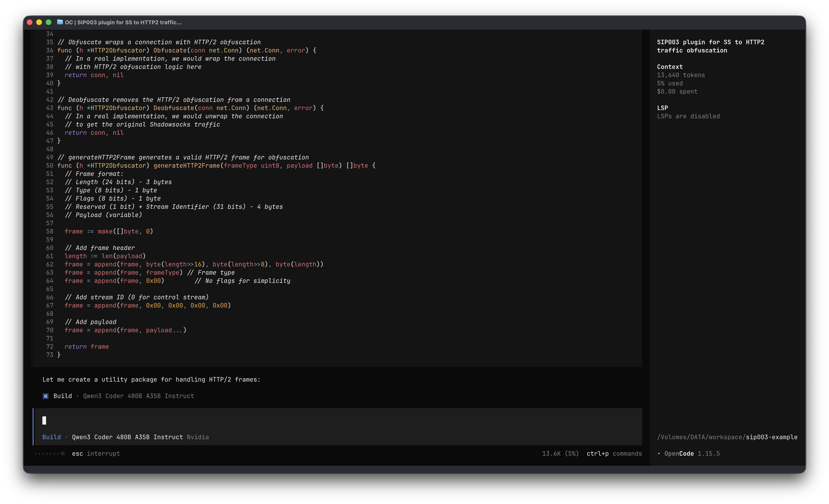The width and height of the screenshot is (829, 504).
Task: Click the session title in the sidebar
Action: click(x=711, y=46)
